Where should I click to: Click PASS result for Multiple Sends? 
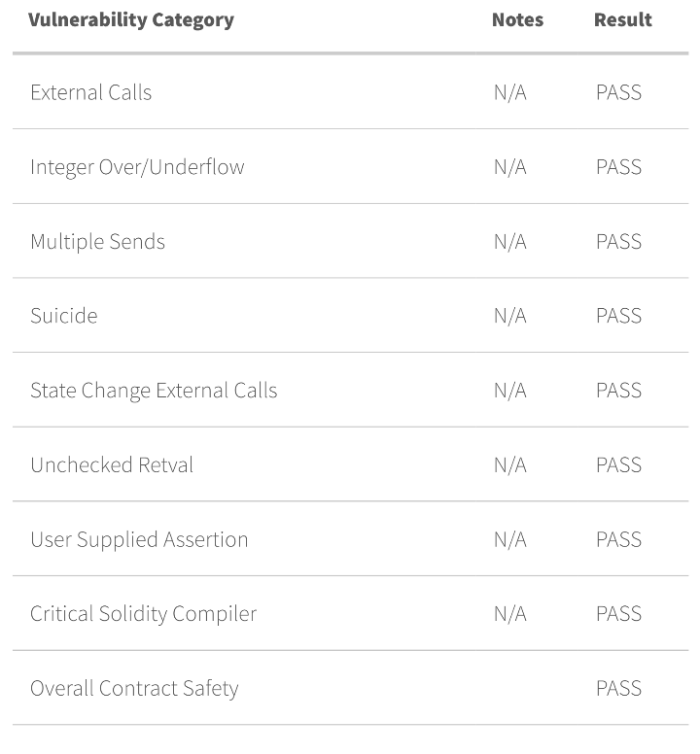coord(618,241)
